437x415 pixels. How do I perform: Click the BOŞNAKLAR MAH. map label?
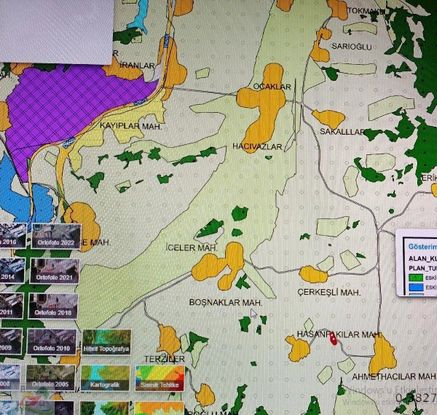point(226,303)
